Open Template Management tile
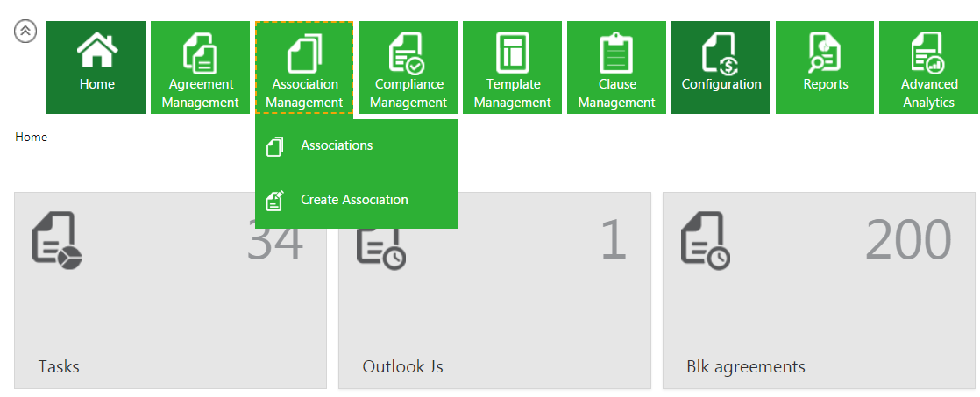Screen dimensions: 980x397 (512, 68)
